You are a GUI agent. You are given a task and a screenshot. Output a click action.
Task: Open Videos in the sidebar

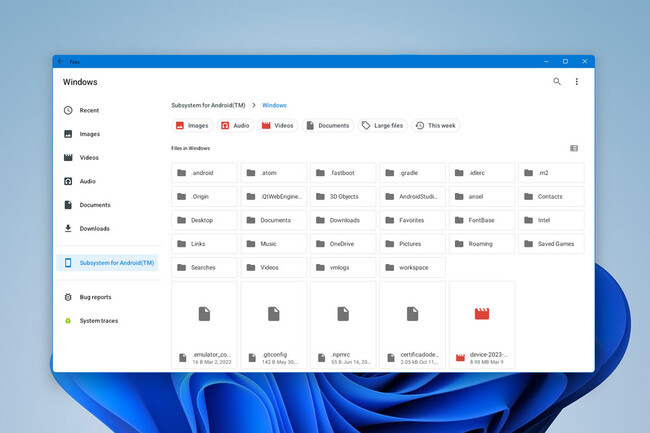[108, 157]
